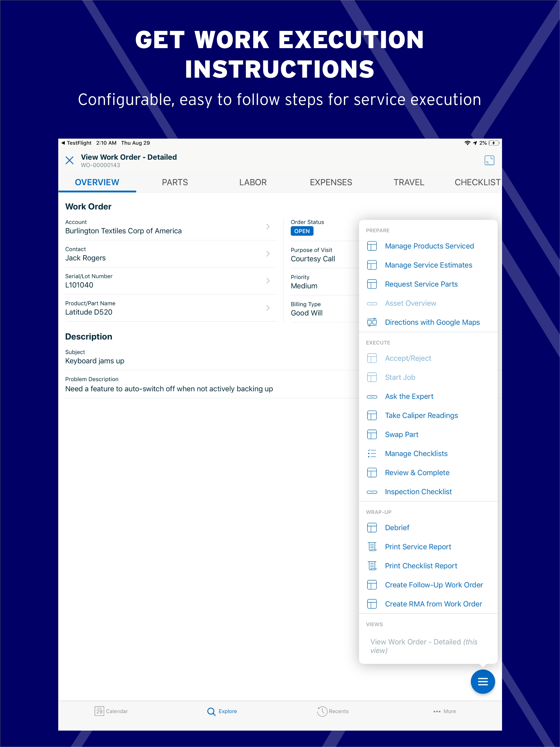The image size is (560, 747).
Task: Switch to the LABOR tab
Action: (x=253, y=182)
